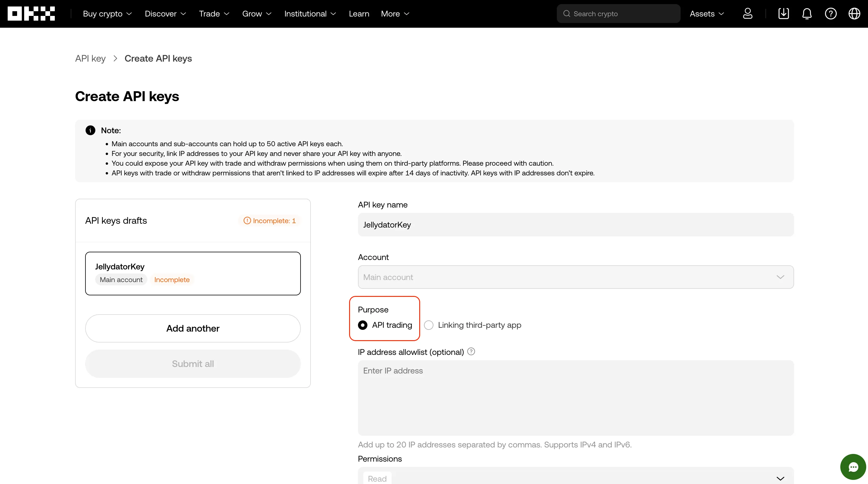Expand the Discover menu
Viewport: 868px width, 484px height.
coord(165,14)
